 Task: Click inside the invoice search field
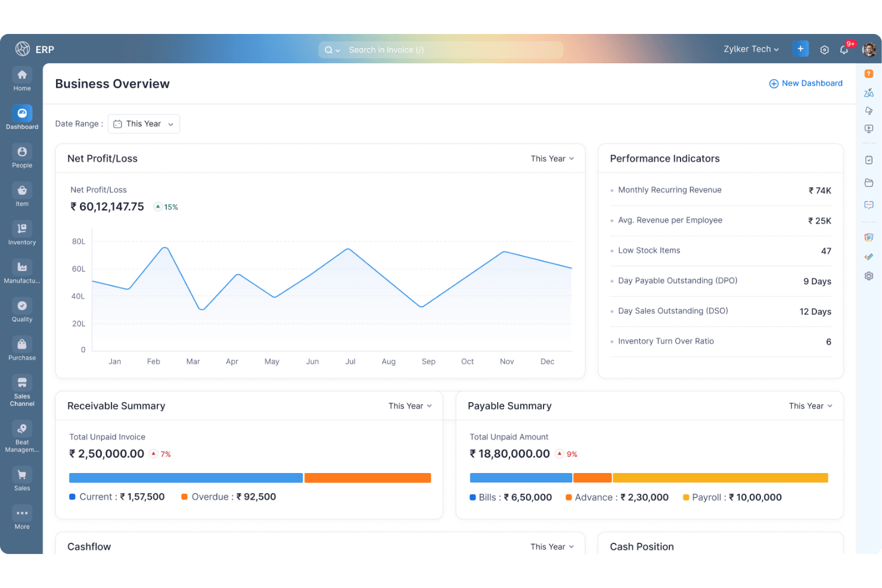point(441,49)
